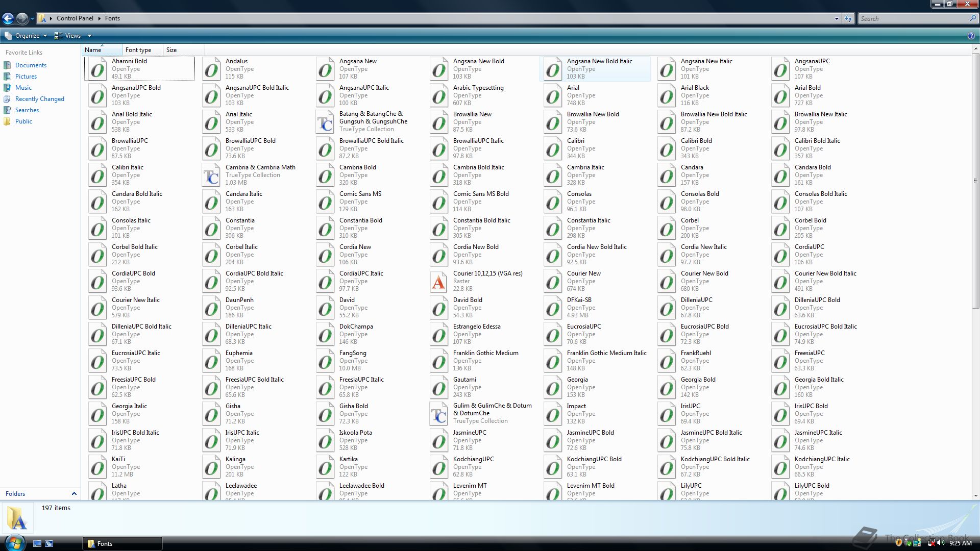Viewport: 980px width, 551px height.
Task: Sort by the Size column header
Action: (184, 50)
